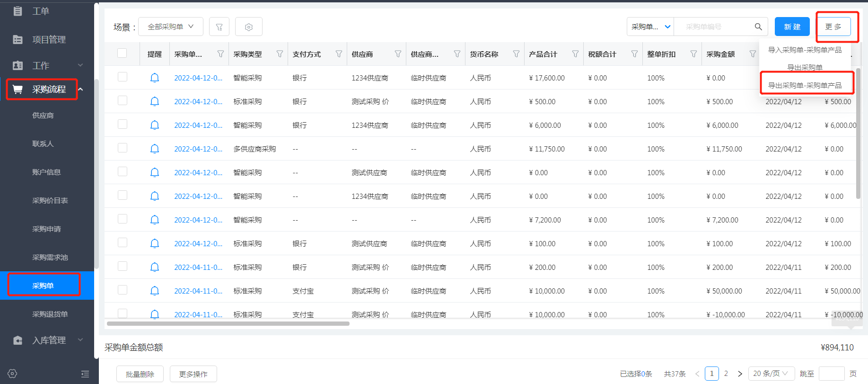Click the horizontal table scrollbar
This screenshot has height=384, width=868.
(x=228, y=324)
